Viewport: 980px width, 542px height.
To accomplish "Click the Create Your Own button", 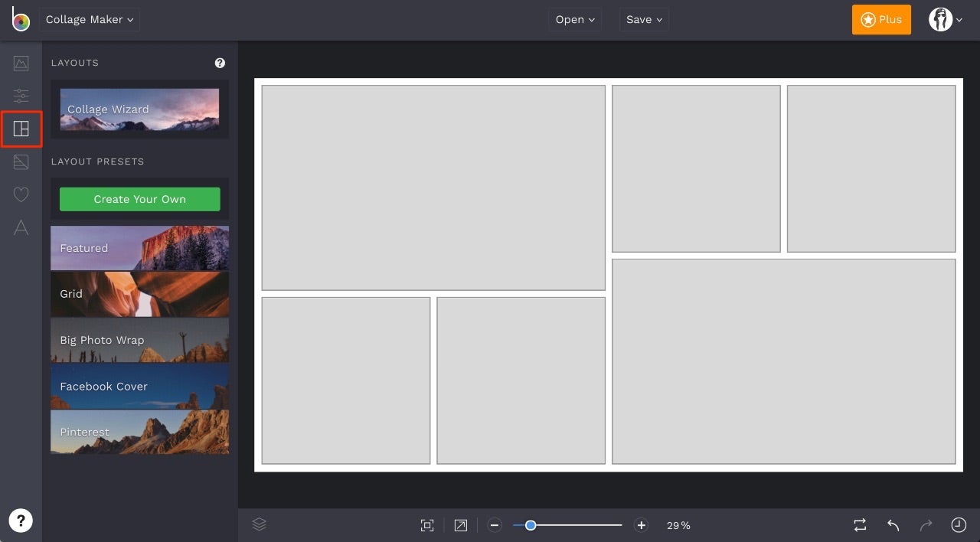I will 139,199.
